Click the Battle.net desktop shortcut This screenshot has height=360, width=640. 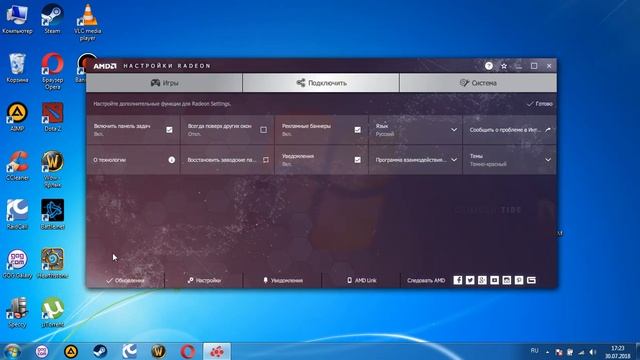pyautogui.click(x=52, y=214)
